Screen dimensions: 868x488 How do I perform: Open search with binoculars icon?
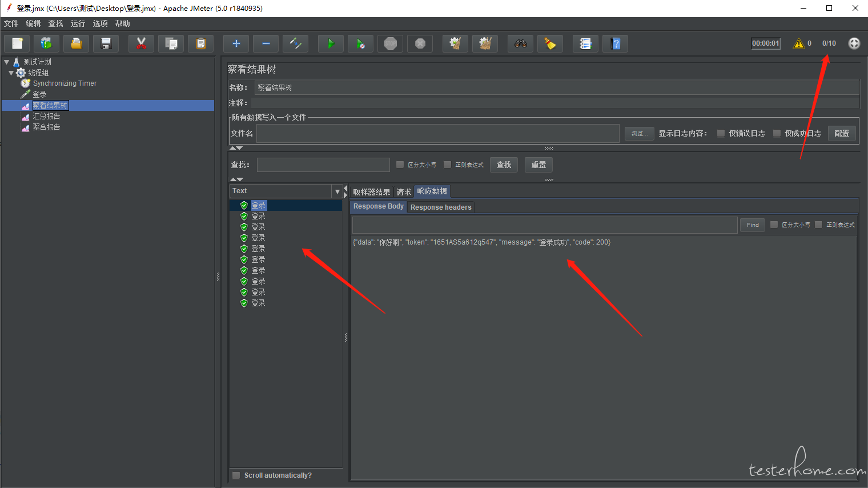pyautogui.click(x=520, y=43)
